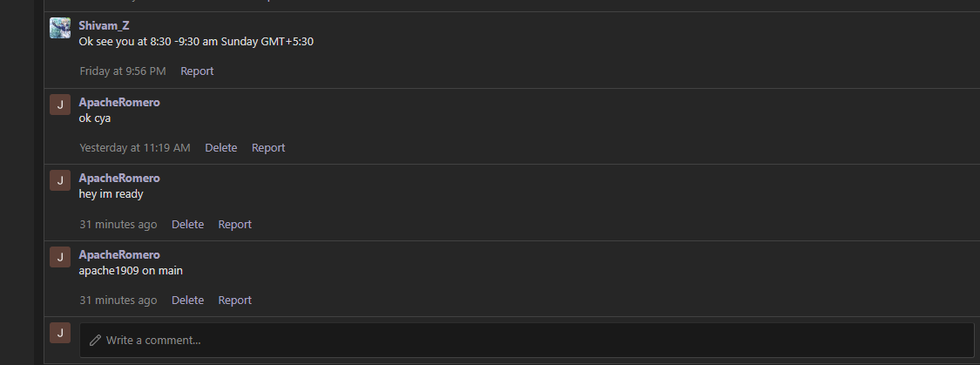The height and width of the screenshot is (365, 980).
Task: Open ApacheRomero's name above "hey im ready"
Action: point(119,178)
